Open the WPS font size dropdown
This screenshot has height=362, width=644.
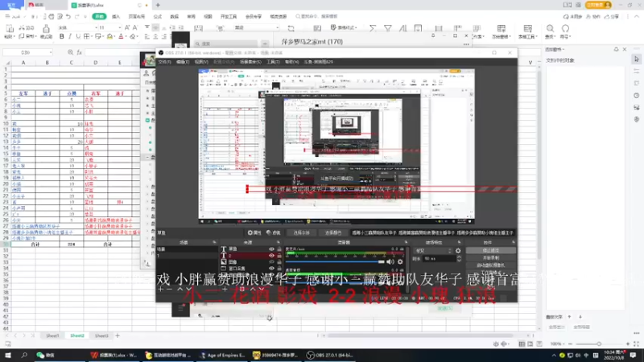(x=119, y=27)
